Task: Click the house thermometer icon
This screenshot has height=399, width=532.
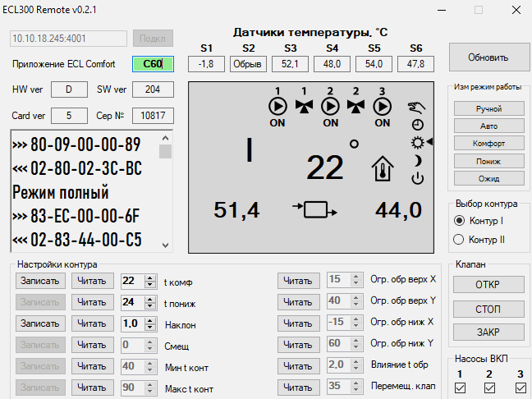Action: coord(382,168)
